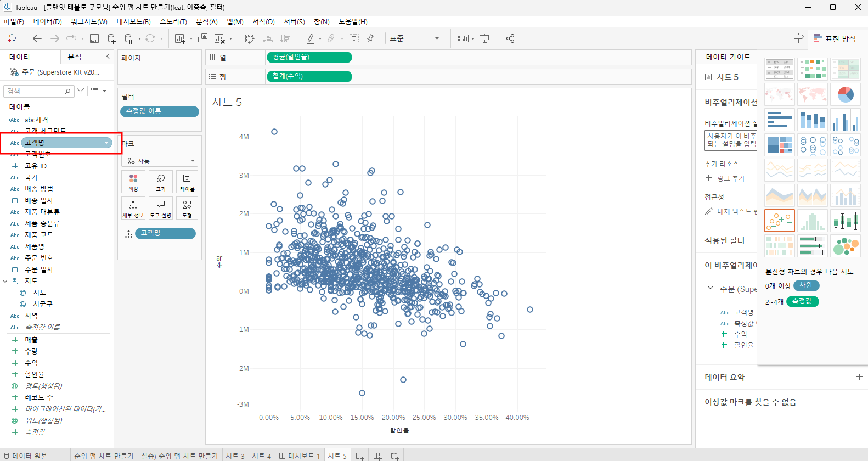This screenshot has height=461, width=868.
Task: Toggle the 표현 방식 Show Me button
Action: [835, 38]
